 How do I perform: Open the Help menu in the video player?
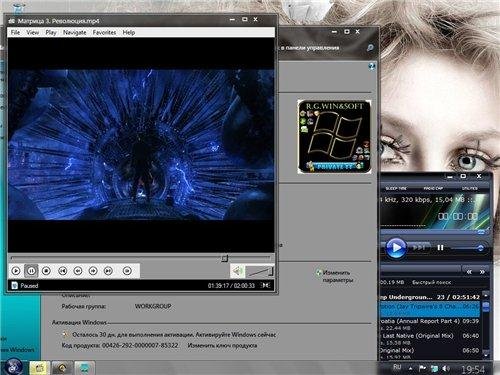(x=129, y=32)
